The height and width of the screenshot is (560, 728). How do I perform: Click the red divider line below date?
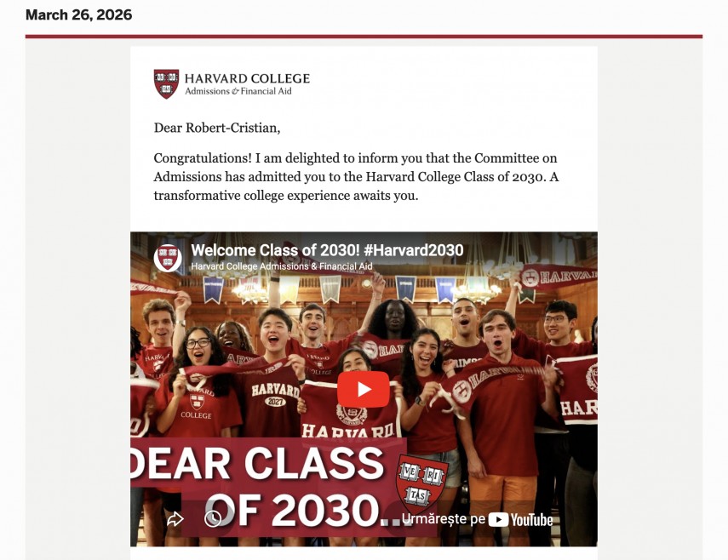pyautogui.click(x=364, y=37)
